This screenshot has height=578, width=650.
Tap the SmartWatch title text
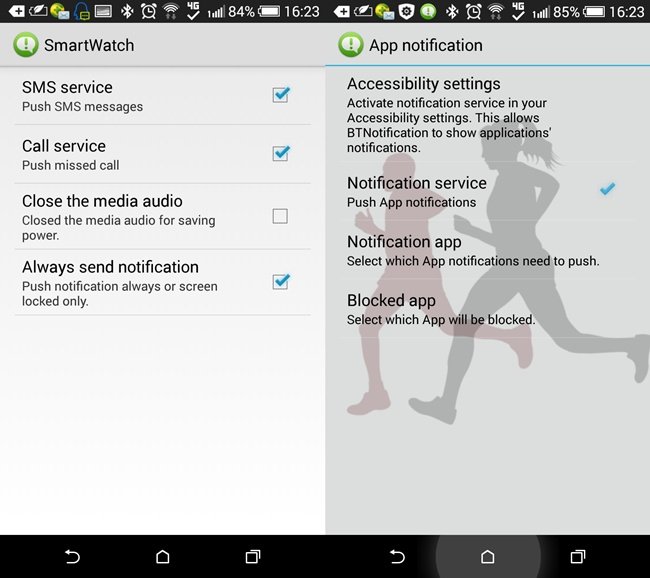89,46
